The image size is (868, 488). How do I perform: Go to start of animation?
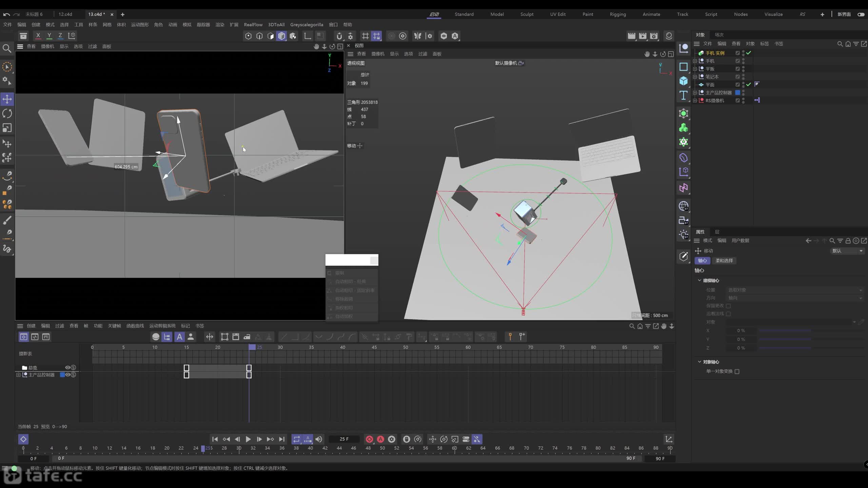[x=215, y=439]
